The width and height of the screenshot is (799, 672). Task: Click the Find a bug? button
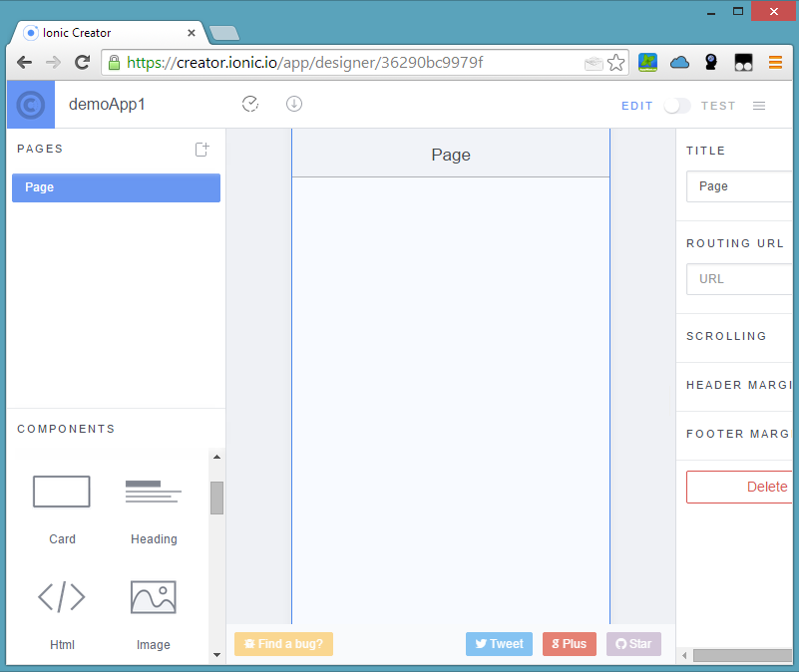[284, 644]
